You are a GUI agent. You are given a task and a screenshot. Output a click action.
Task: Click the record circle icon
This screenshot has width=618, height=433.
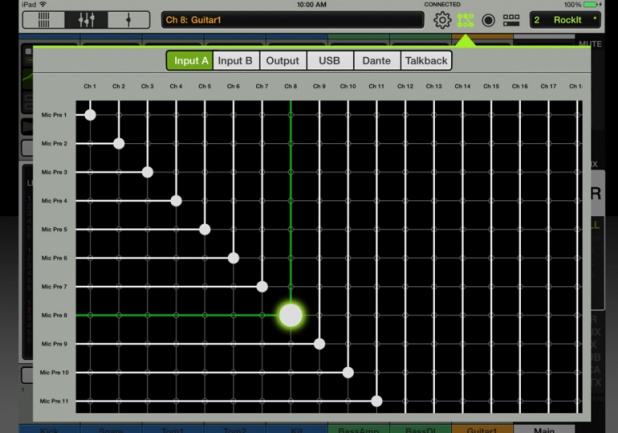[488, 20]
